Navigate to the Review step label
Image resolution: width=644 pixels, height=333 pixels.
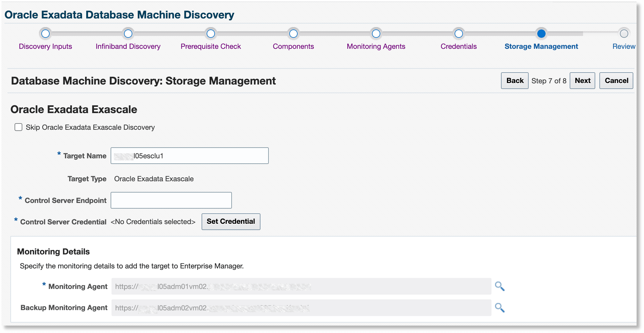[623, 46]
